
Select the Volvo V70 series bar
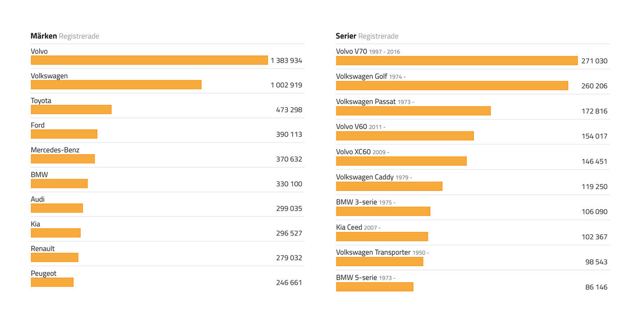(x=456, y=60)
